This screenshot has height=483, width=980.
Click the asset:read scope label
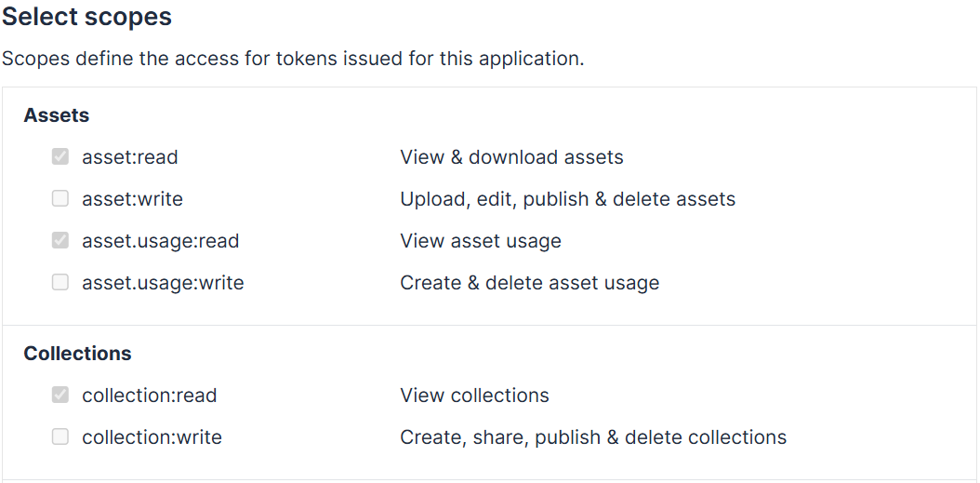(x=129, y=157)
